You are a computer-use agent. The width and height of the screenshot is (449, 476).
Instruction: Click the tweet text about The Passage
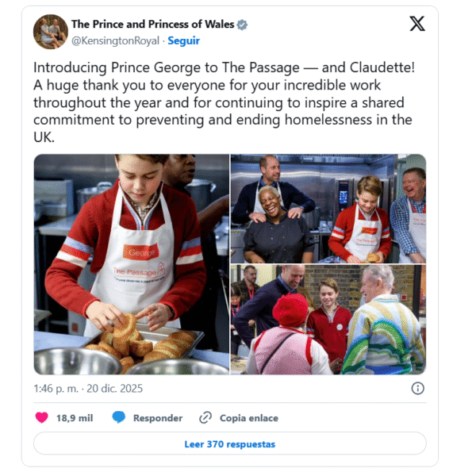[224, 102]
